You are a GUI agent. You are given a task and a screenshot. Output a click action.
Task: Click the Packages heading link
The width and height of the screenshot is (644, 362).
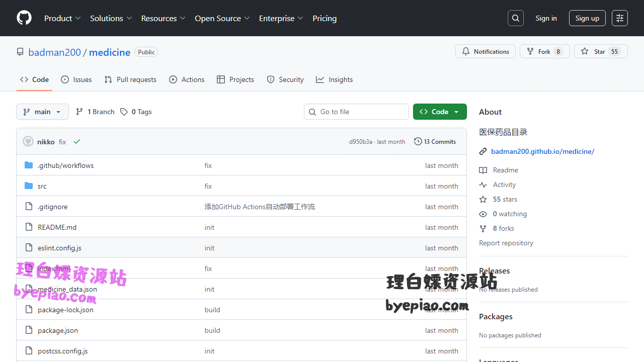tap(496, 316)
